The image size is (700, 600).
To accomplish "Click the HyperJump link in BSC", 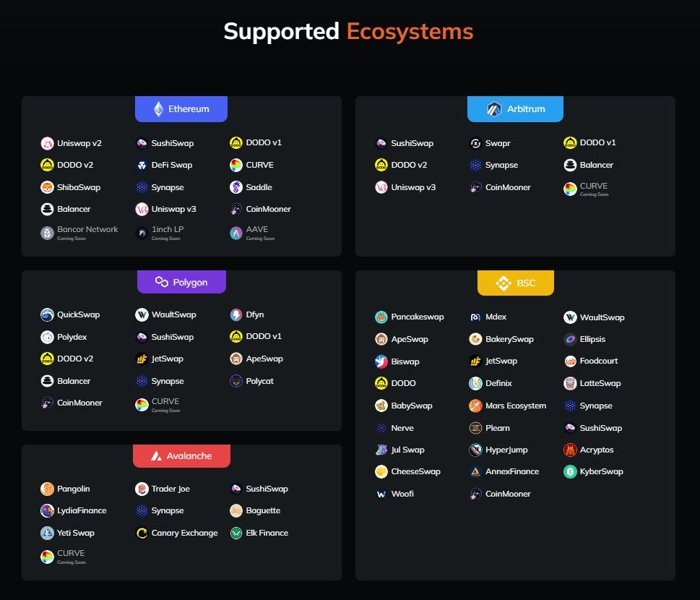I will (x=506, y=450).
